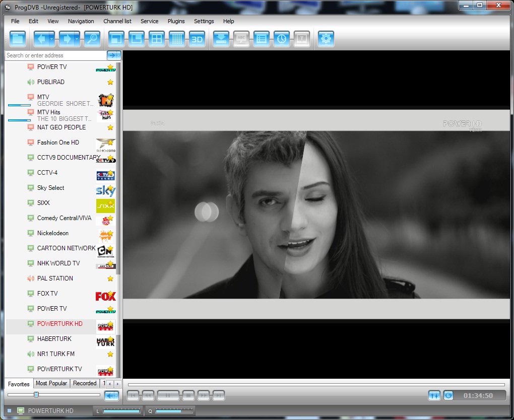Open the Settings menu
The height and width of the screenshot is (420, 514).
pos(204,21)
